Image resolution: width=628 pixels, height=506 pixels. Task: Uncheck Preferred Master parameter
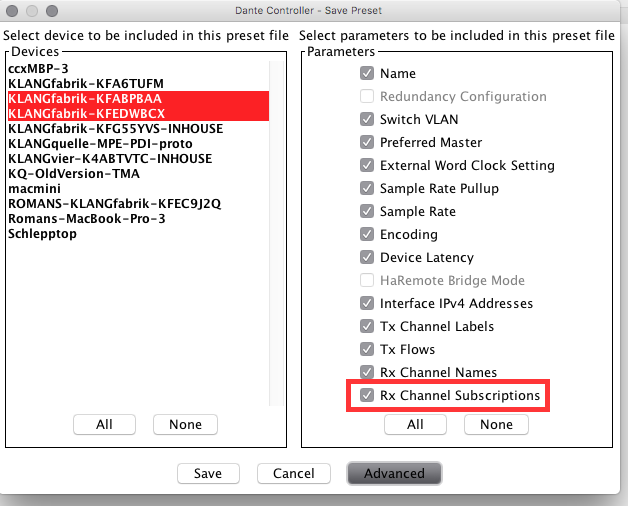[x=367, y=142]
